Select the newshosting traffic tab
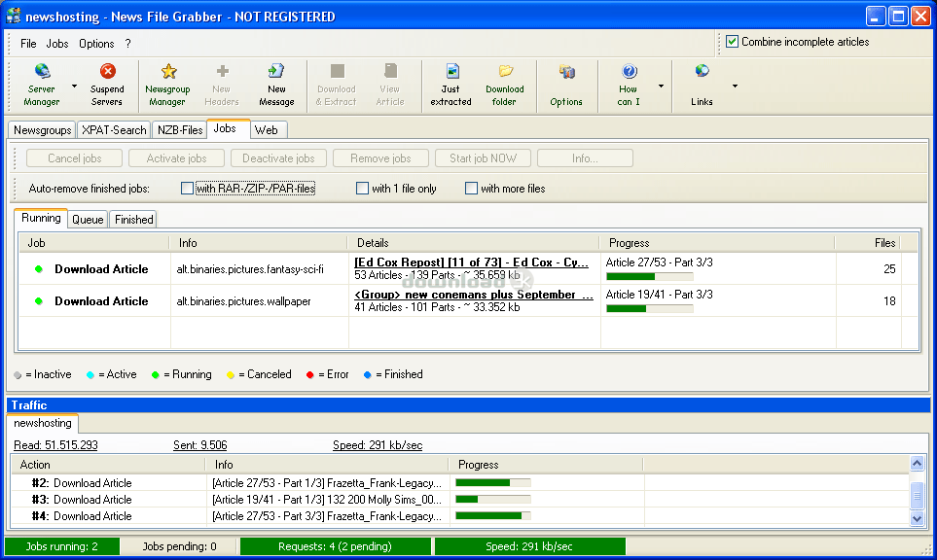Viewport: 937px width, 560px height. (43, 423)
